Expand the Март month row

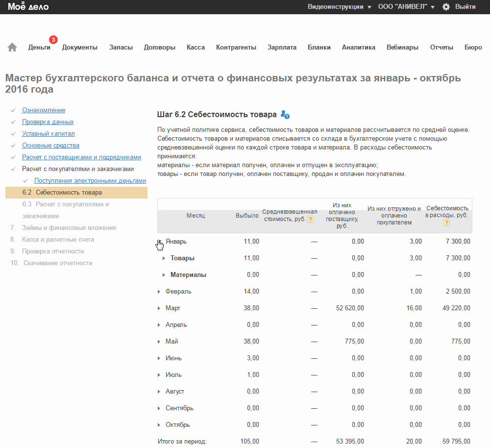(159, 308)
